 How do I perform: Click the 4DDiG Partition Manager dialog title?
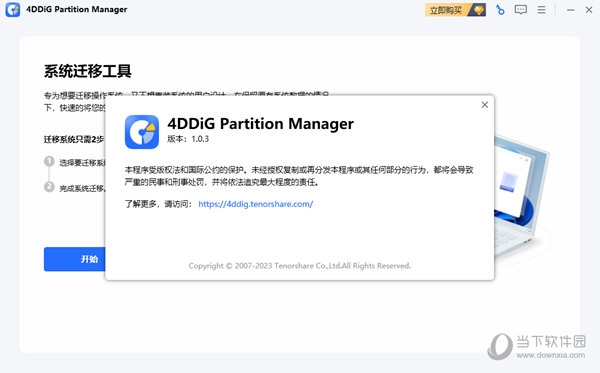(261, 124)
